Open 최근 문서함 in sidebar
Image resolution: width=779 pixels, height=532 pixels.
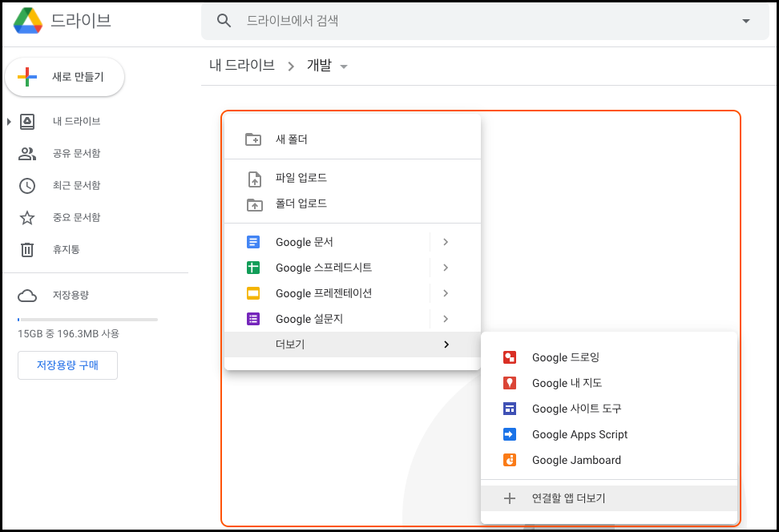(x=76, y=185)
